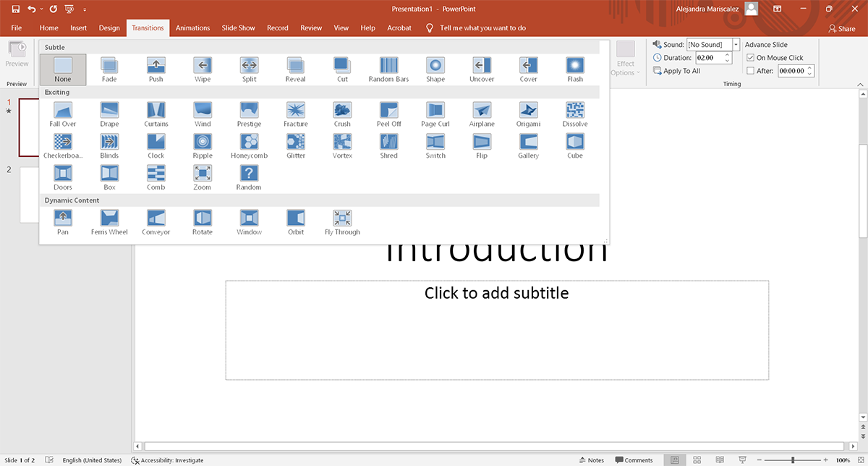Click the zoom slider handle

793,460
